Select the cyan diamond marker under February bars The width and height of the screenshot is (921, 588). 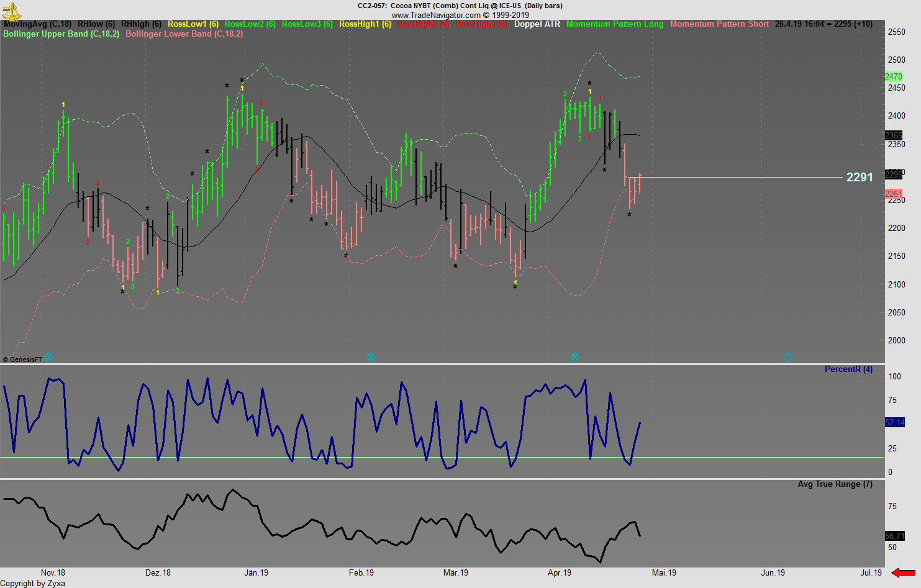click(x=371, y=357)
